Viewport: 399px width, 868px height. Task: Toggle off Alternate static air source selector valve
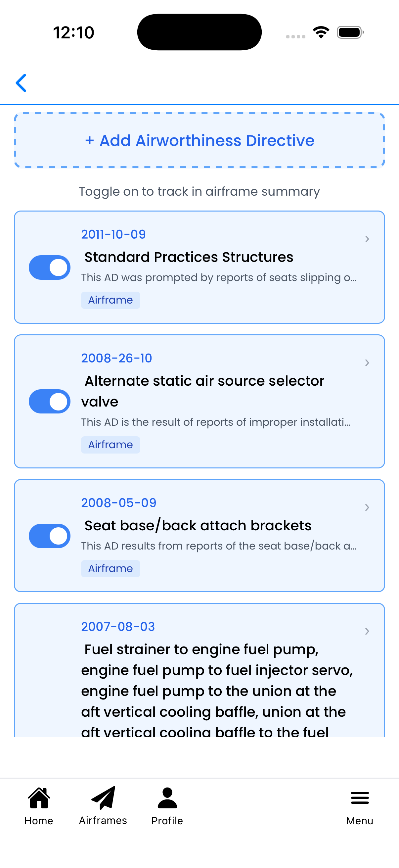(x=50, y=401)
